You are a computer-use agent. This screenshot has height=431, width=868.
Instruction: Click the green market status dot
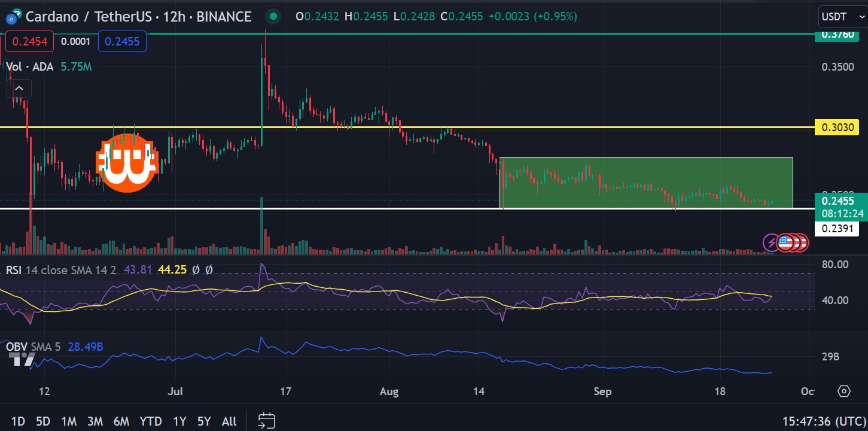[273, 17]
